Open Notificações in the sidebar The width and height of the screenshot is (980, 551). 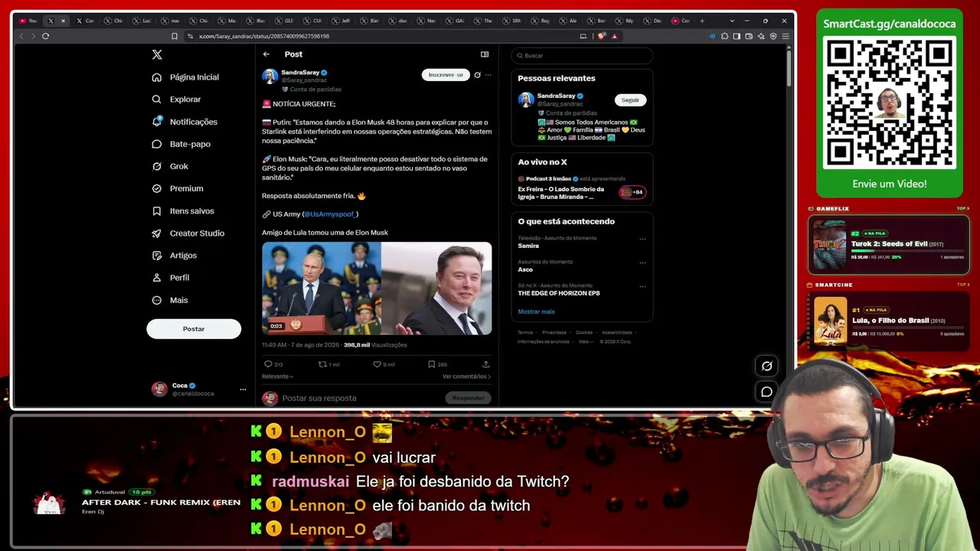point(185,122)
